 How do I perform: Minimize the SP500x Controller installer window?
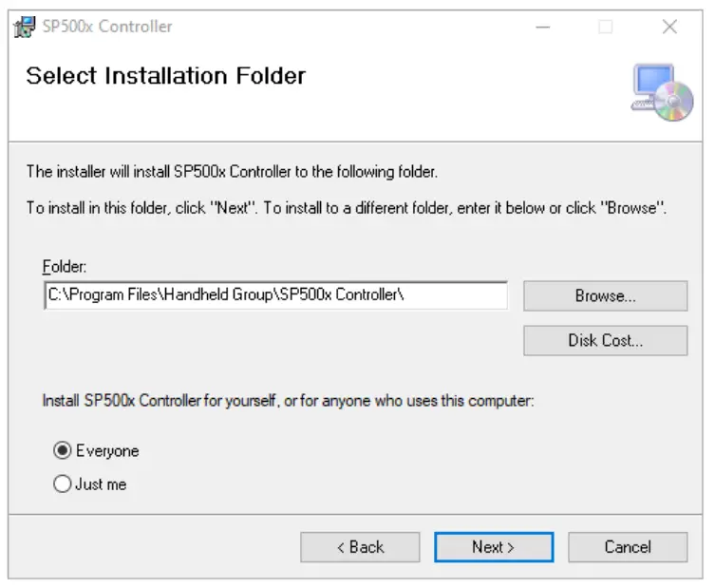tap(542, 28)
